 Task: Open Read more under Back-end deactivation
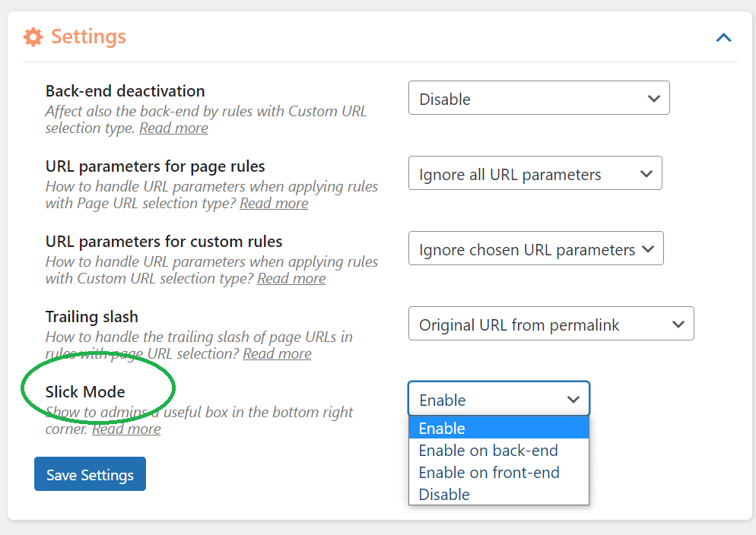pos(173,128)
